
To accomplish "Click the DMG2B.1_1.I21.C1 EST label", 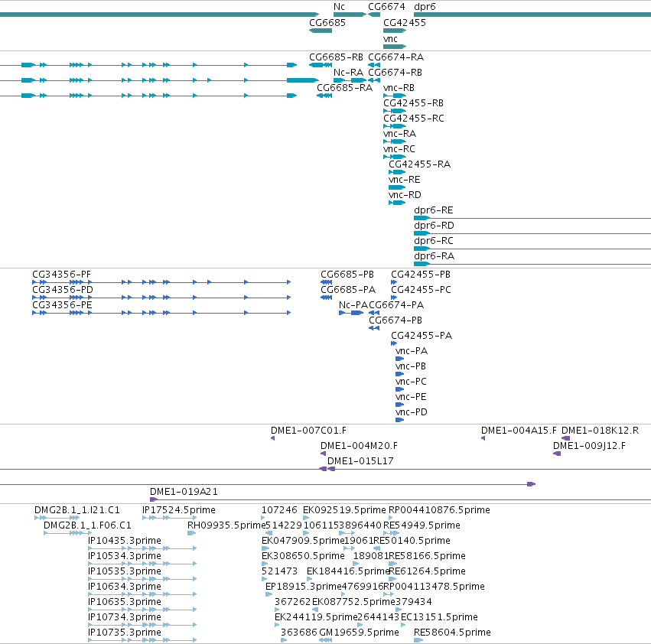I will pyautogui.click(x=77, y=510).
